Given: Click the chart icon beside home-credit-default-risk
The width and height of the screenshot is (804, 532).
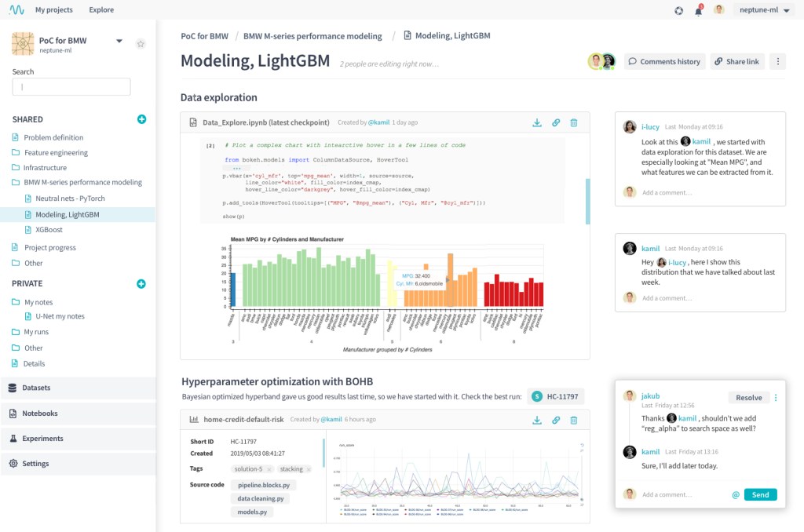Looking at the screenshot, I should (194, 419).
